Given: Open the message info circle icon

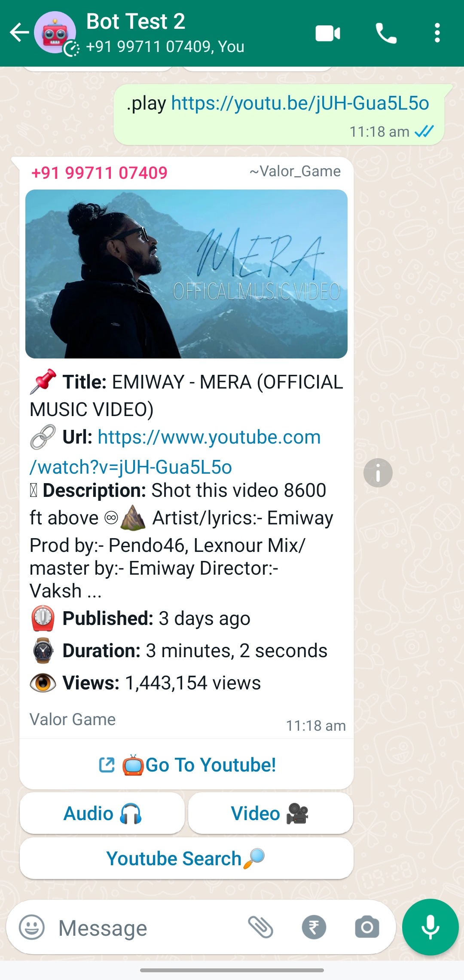Looking at the screenshot, I should tap(378, 473).
